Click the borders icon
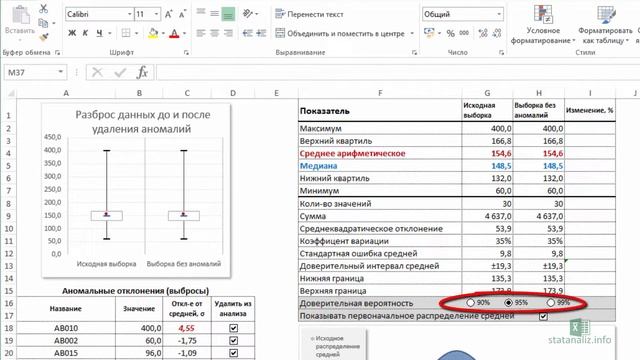The width and height of the screenshot is (640, 360). point(126,33)
